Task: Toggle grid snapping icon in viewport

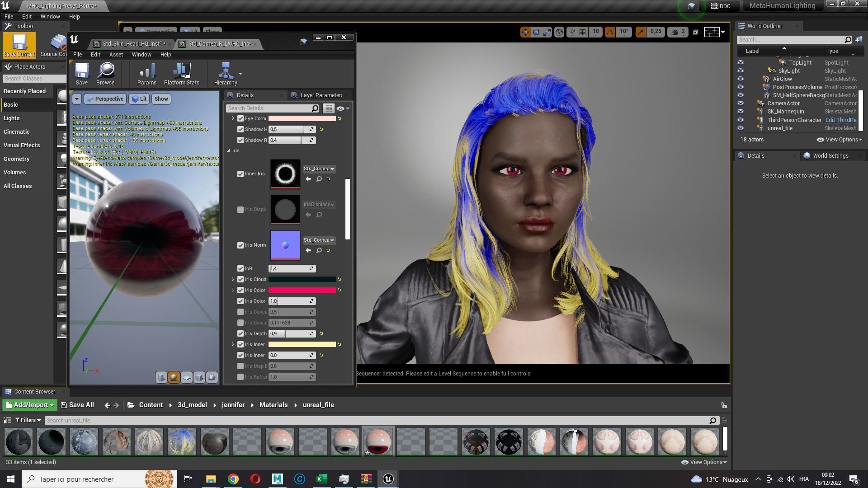Action: [583, 32]
